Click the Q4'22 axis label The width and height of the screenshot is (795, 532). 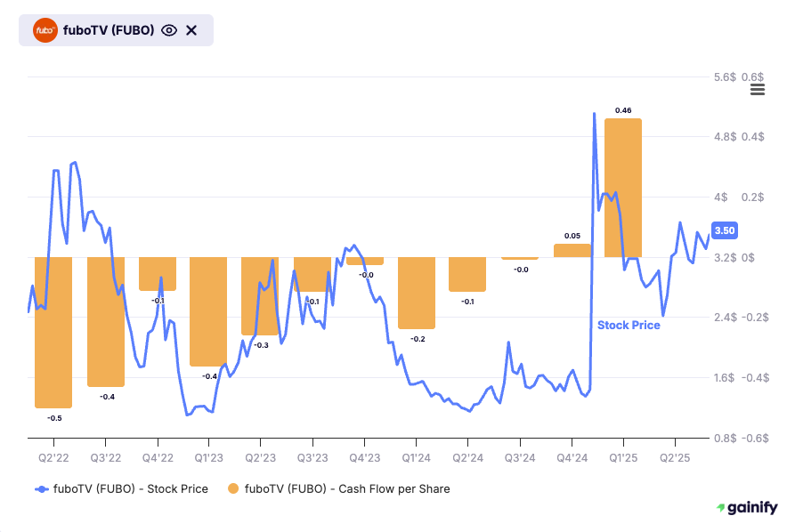(x=158, y=458)
